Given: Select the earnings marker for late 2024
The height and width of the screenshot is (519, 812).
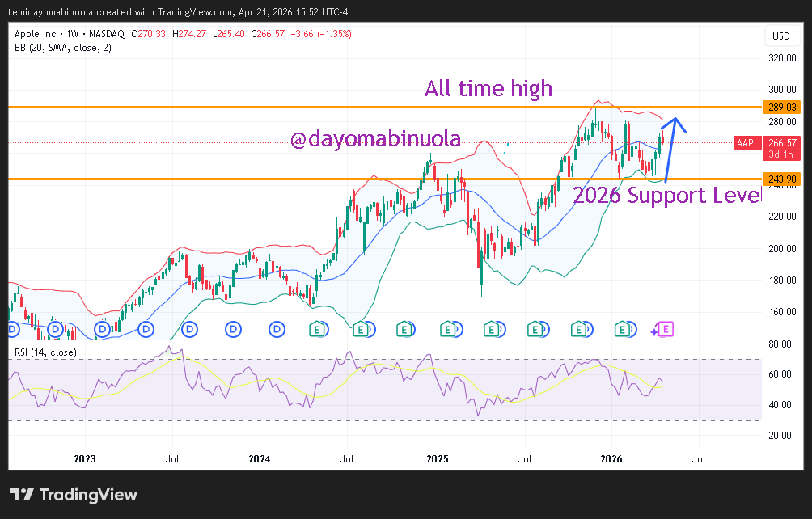Looking at the screenshot, I should 404,329.
